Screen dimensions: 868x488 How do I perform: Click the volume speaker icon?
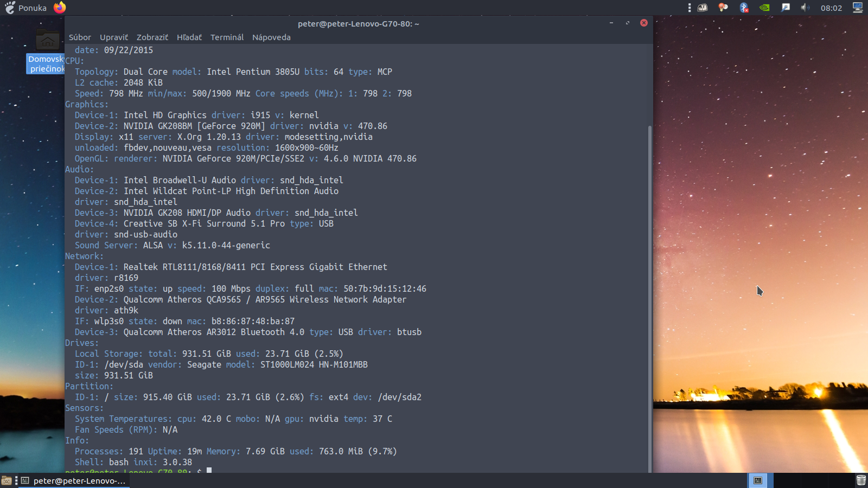[805, 8]
